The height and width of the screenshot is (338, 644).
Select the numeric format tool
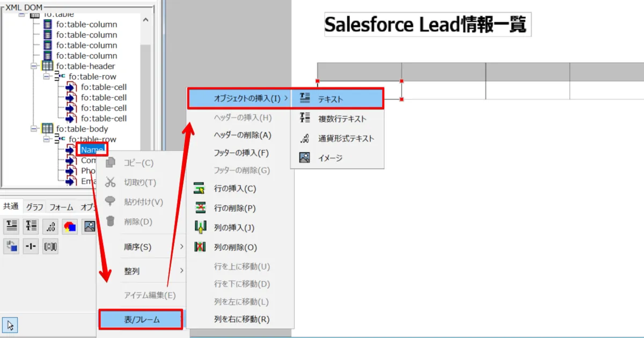51,226
